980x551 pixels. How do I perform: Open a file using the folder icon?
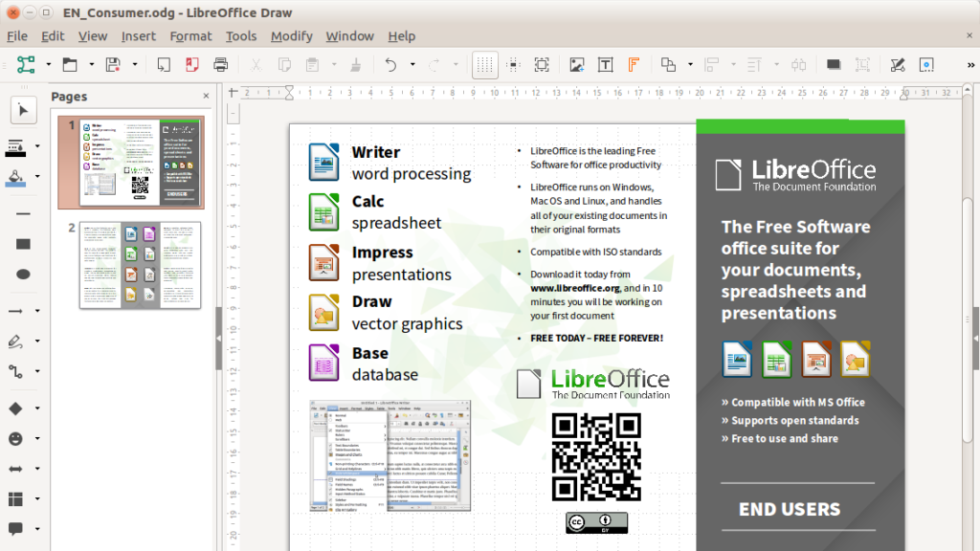(69, 64)
